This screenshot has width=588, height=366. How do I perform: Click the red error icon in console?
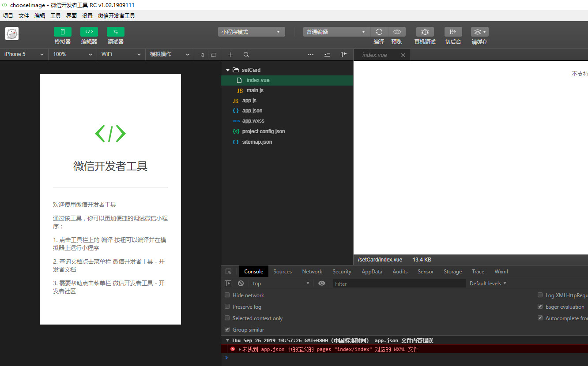click(233, 349)
